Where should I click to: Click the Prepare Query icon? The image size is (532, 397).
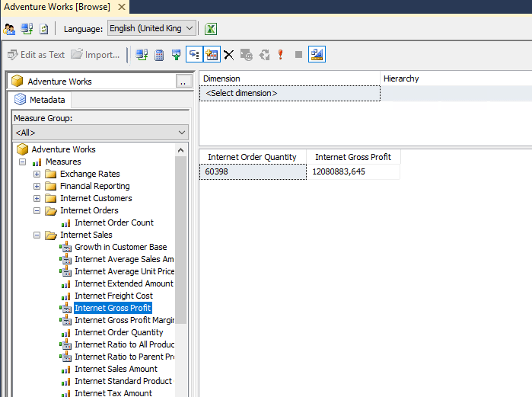[264, 55]
